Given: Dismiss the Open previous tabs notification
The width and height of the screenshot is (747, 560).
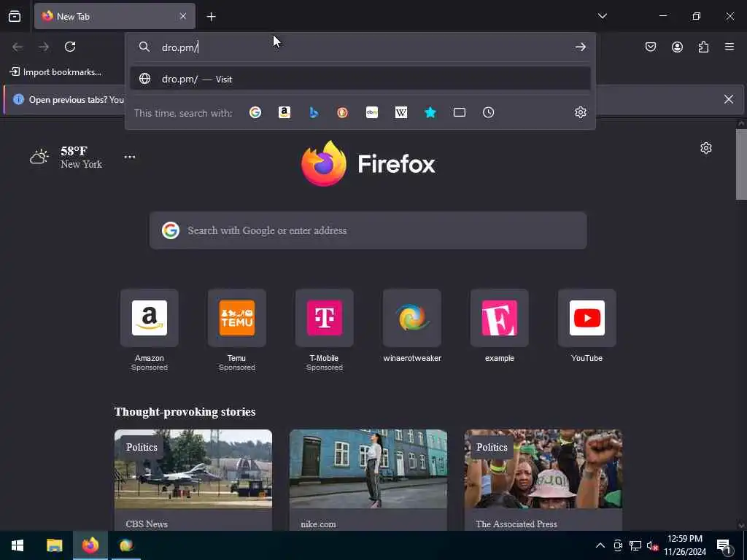Looking at the screenshot, I should point(729,99).
